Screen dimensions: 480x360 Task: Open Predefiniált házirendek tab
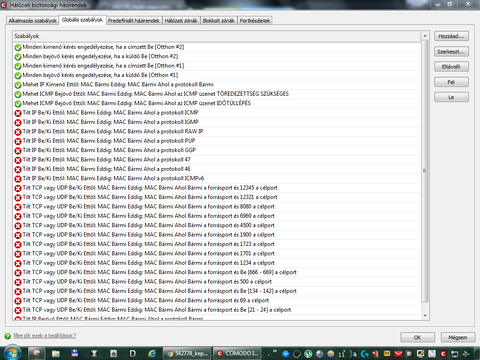click(x=134, y=21)
